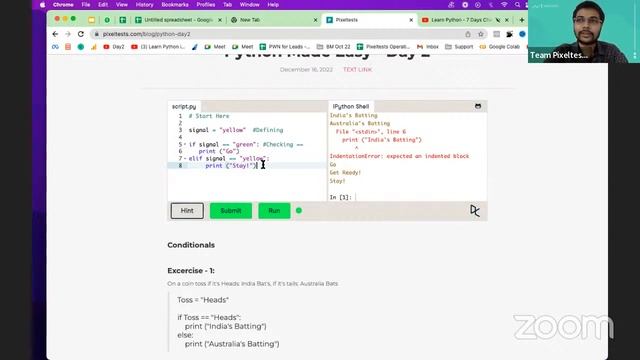The height and width of the screenshot is (360, 640).
Task: Open the Bookmarks menu
Action: 175,5
